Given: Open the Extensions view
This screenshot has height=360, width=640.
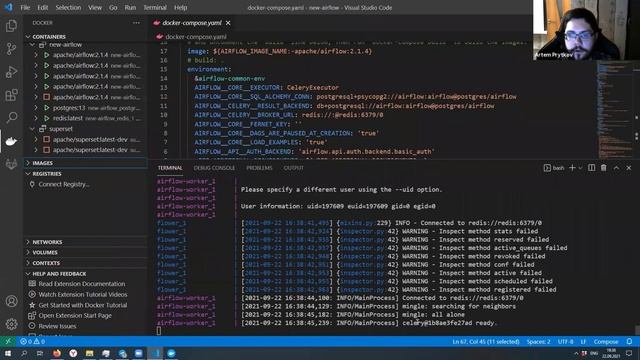Looking at the screenshot, I should pyautogui.click(x=11, y=95).
